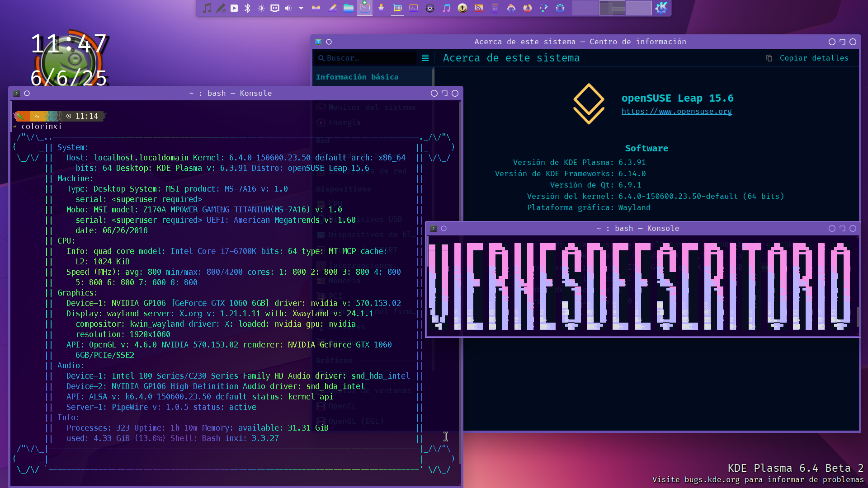Click the openSUSE logo in Info Center
This screenshot has width=868, height=488.
click(589, 104)
